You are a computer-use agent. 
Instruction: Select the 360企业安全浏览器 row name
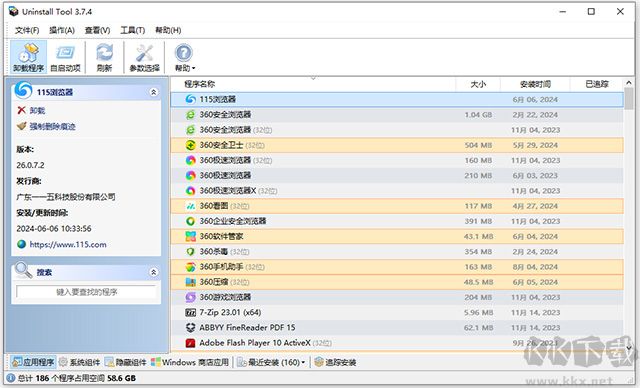(233, 221)
